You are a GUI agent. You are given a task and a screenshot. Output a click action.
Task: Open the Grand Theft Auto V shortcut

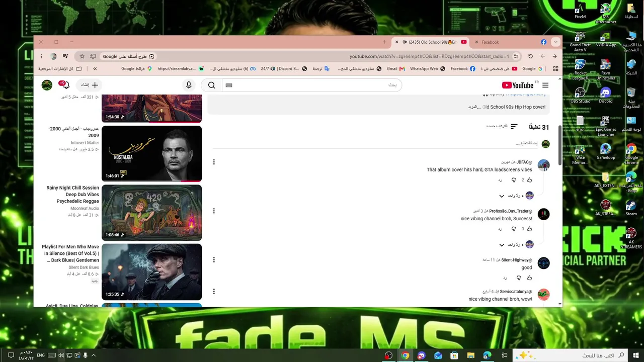(x=580, y=42)
